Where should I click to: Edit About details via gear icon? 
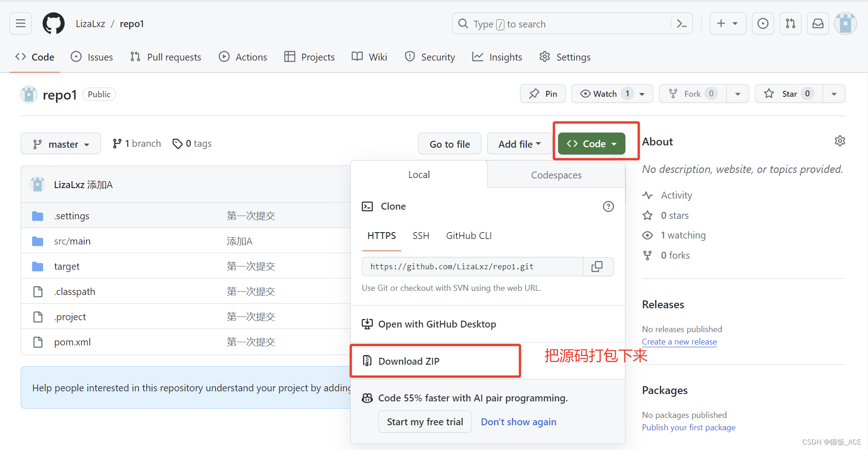pos(840,141)
